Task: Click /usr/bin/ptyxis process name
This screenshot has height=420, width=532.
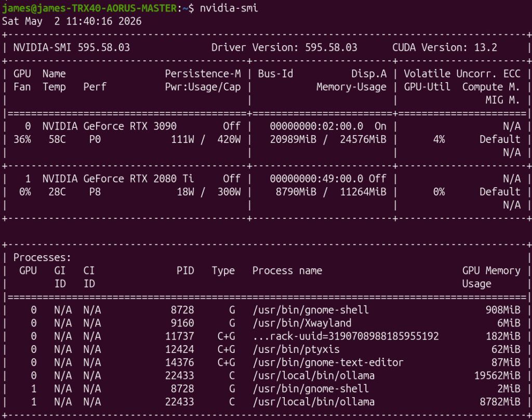Action: (296, 349)
